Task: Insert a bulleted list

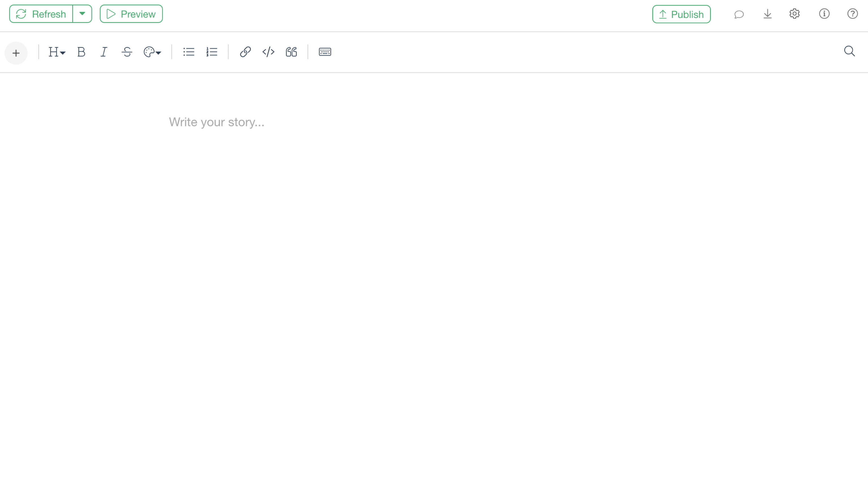Action: click(x=189, y=52)
